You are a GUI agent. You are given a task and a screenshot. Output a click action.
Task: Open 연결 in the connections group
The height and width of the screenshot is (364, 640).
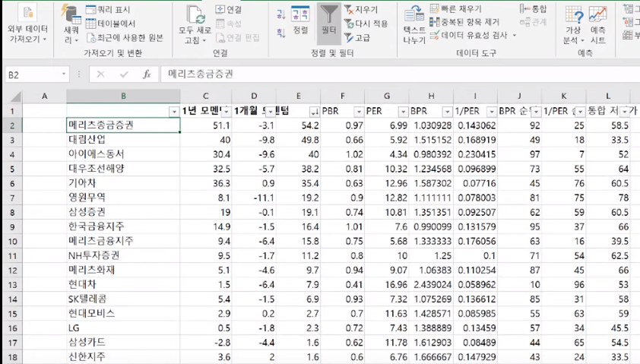[x=229, y=9]
